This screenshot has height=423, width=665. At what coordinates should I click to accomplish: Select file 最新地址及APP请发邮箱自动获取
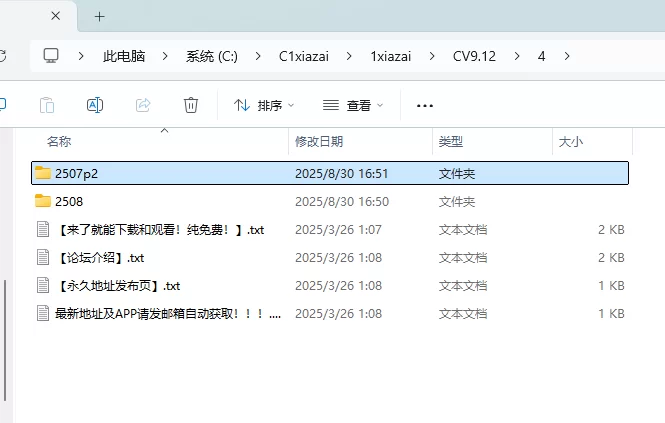coord(168,314)
